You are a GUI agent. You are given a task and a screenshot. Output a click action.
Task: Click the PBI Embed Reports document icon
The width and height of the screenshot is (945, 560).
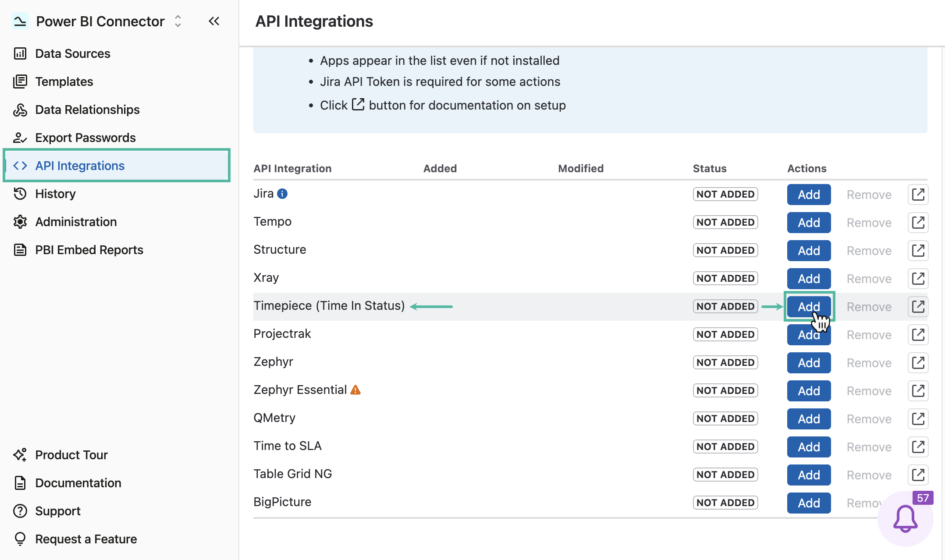tap(20, 250)
